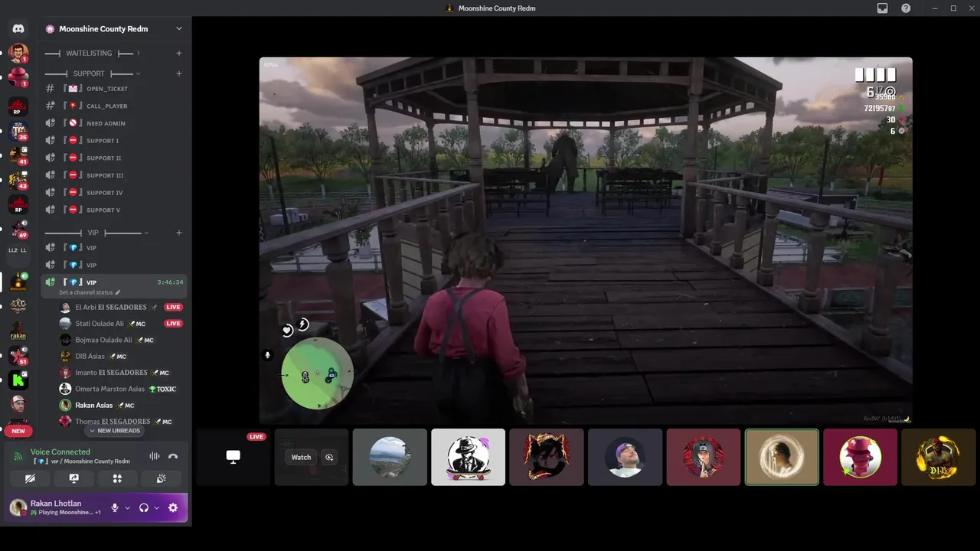Click green voice connection signal icon

click(x=18, y=457)
